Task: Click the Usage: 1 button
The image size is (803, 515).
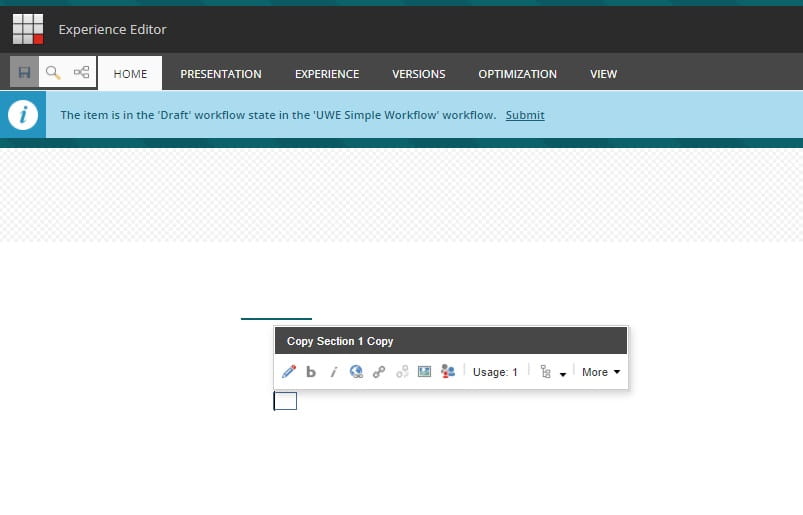Action: pos(495,372)
